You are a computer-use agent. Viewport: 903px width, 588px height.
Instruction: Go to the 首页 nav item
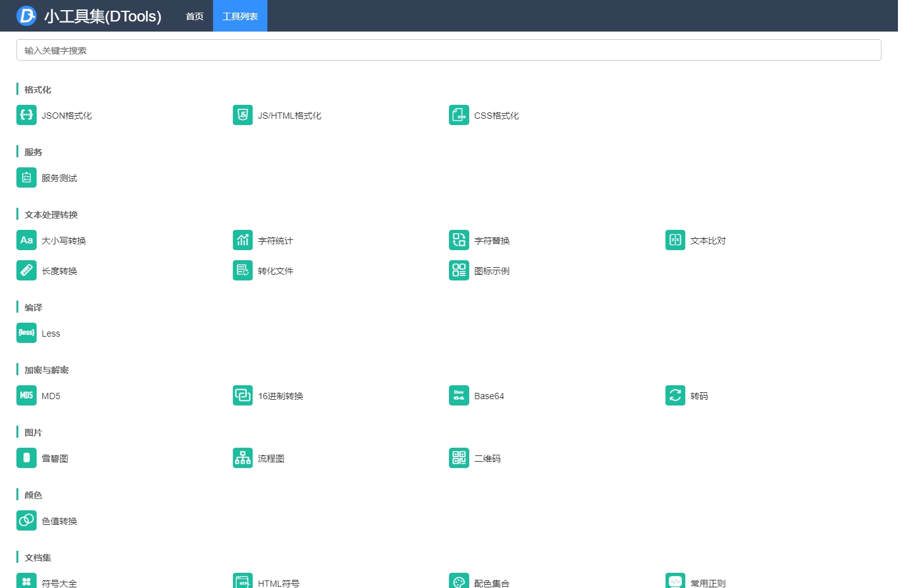194,16
